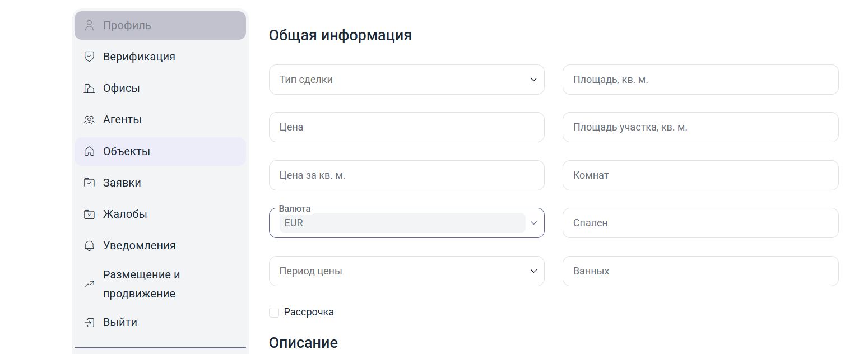Viewport: 868px width, 354px height.
Task: Open the Тип сделки dropdown
Action: pyautogui.click(x=407, y=80)
